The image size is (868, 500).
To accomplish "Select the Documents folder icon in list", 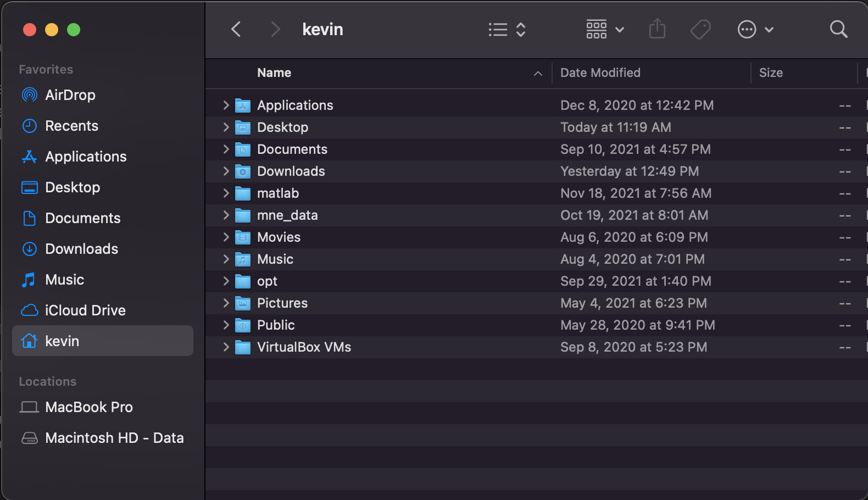I will [x=243, y=149].
